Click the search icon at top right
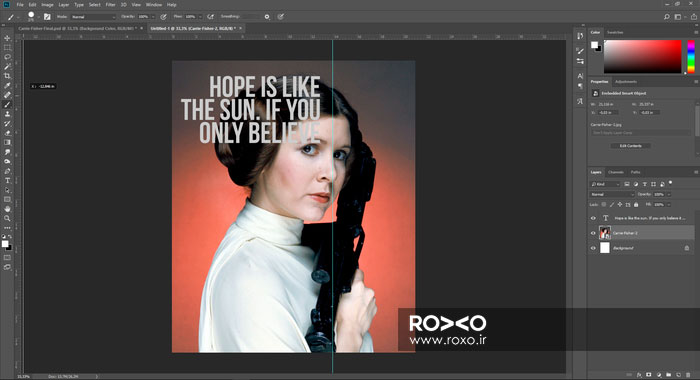This screenshot has width=700, height=380. click(667, 17)
